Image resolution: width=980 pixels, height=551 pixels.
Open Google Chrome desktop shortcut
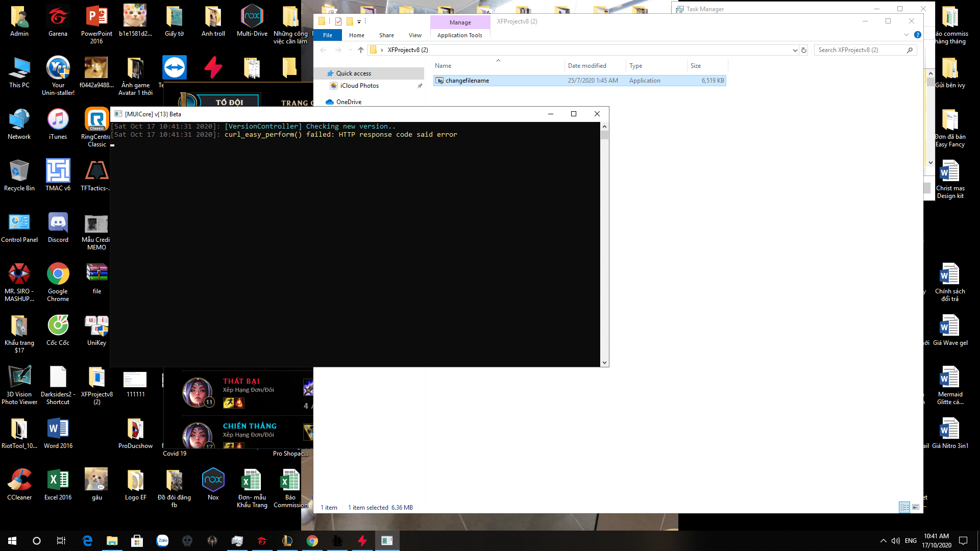[x=58, y=282]
